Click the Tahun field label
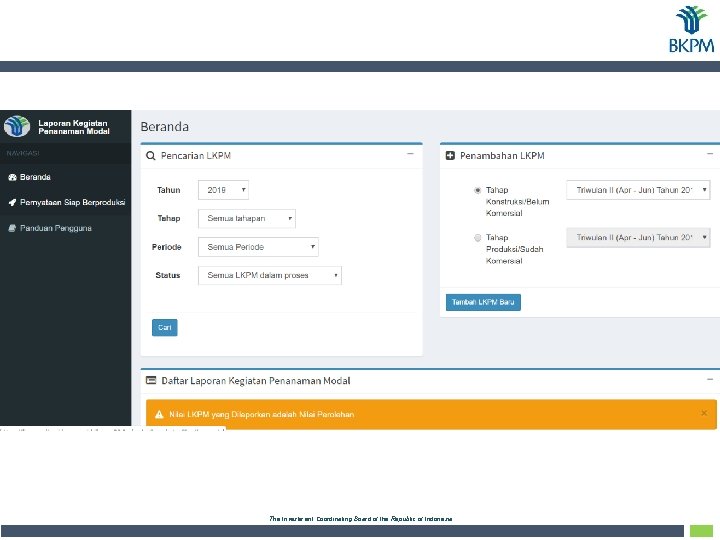 (x=169, y=190)
